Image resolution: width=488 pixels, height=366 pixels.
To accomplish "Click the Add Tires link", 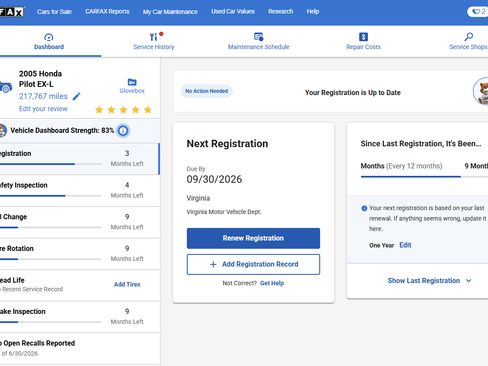I will [127, 284].
